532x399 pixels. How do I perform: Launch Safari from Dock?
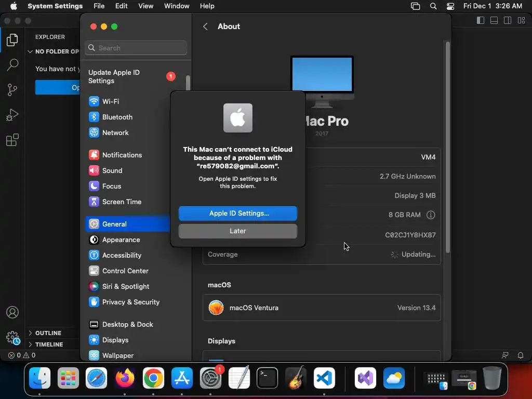click(96, 378)
